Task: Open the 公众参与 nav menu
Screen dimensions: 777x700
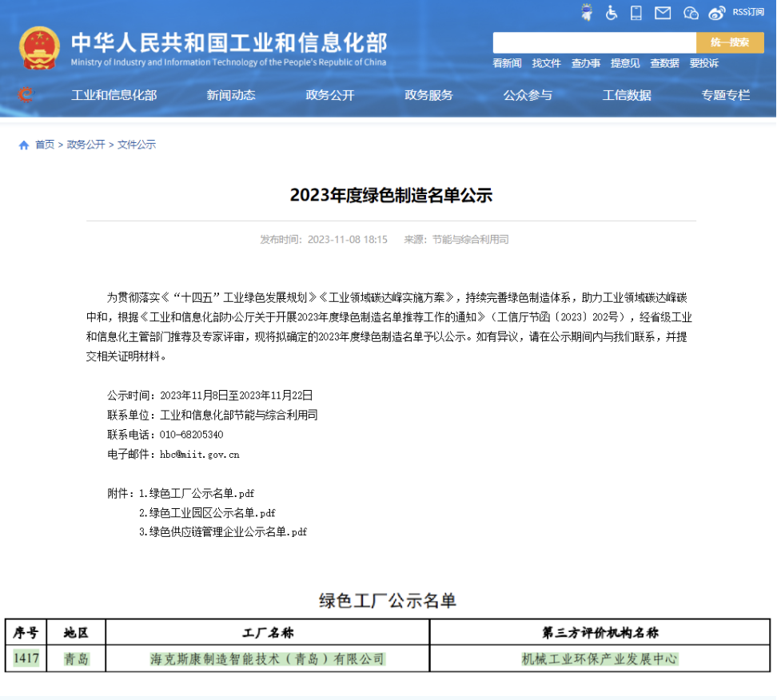Action: (528, 95)
